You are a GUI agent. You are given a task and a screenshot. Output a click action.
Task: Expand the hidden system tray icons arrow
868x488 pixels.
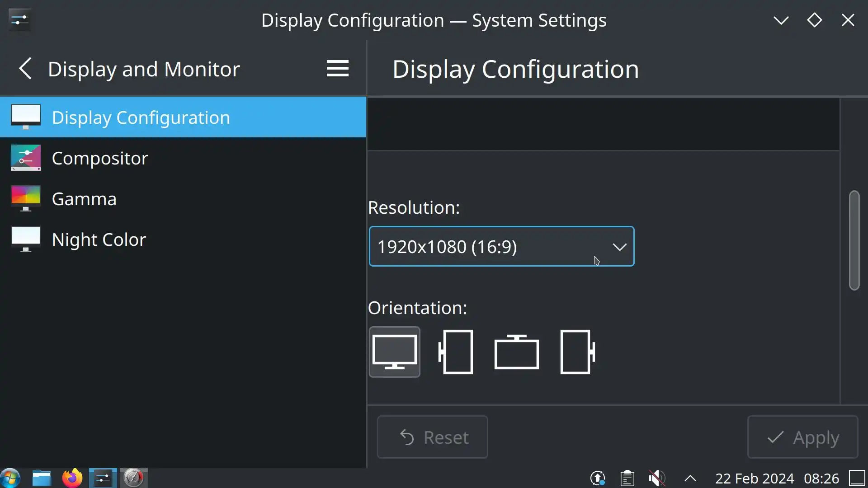pyautogui.click(x=690, y=478)
